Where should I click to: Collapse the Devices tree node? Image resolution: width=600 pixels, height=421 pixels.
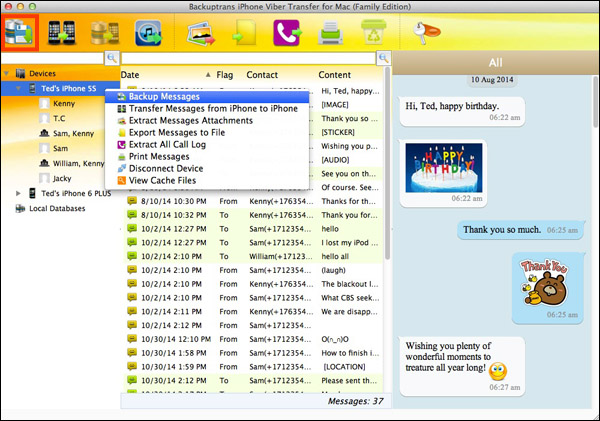point(6,73)
